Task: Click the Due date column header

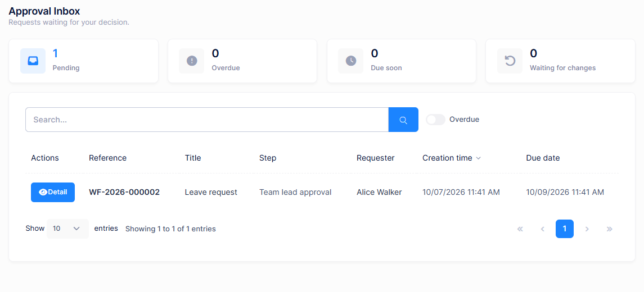Action: point(543,158)
